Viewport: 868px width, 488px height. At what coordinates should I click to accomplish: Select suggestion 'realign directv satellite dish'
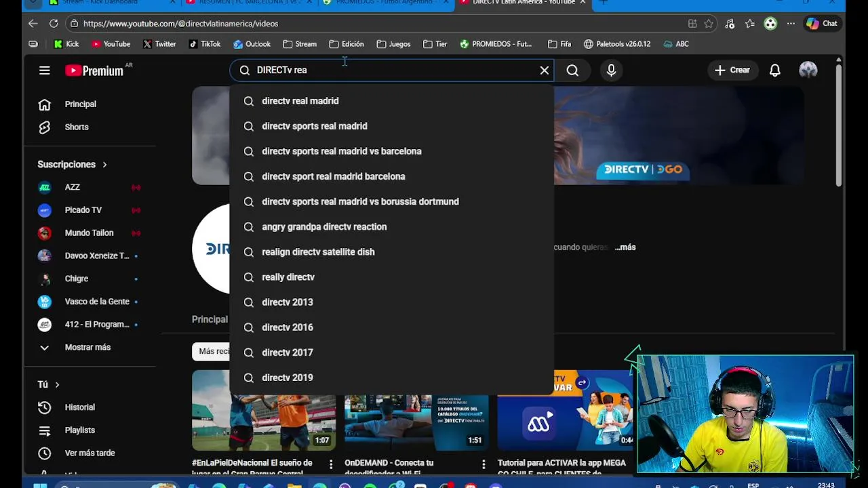391,251
